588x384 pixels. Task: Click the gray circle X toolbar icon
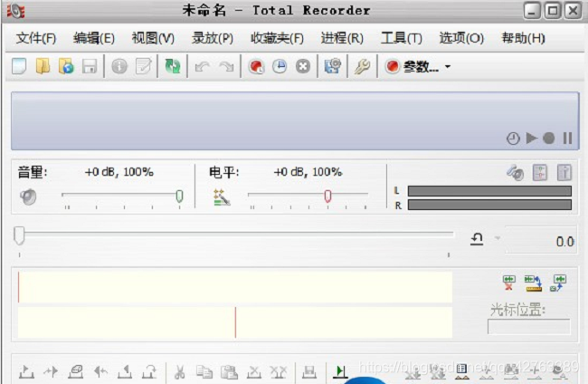point(303,66)
